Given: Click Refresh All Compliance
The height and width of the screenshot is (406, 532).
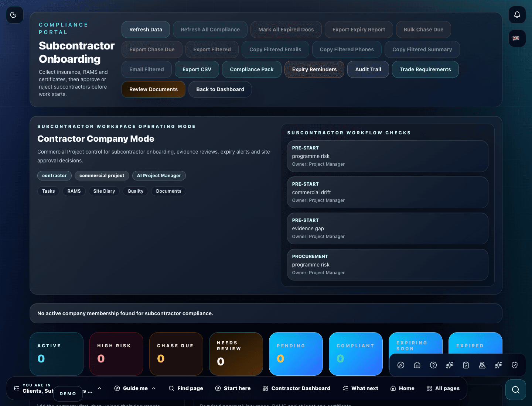Looking at the screenshot, I should click(210, 30).
